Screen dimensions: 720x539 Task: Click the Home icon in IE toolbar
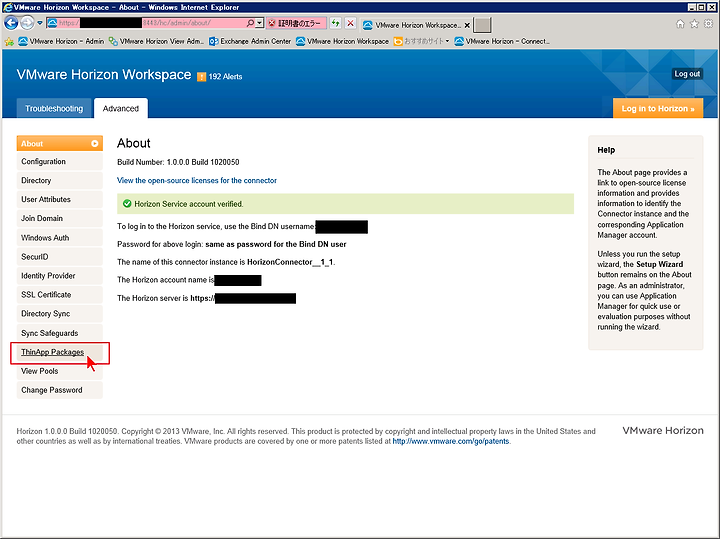click(x=680, y=23)
